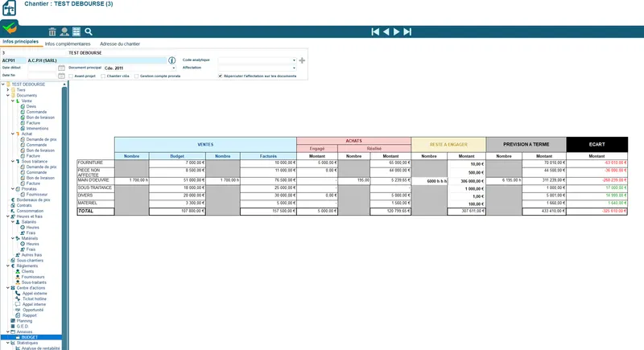Click the chantier document icon at top left

[x=9, y=8]
